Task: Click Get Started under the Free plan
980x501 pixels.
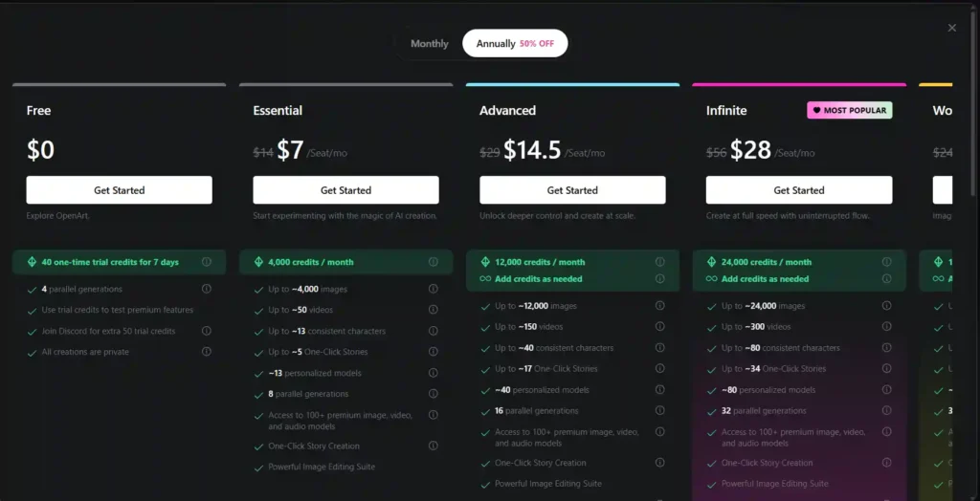Action: pos(120,190)
